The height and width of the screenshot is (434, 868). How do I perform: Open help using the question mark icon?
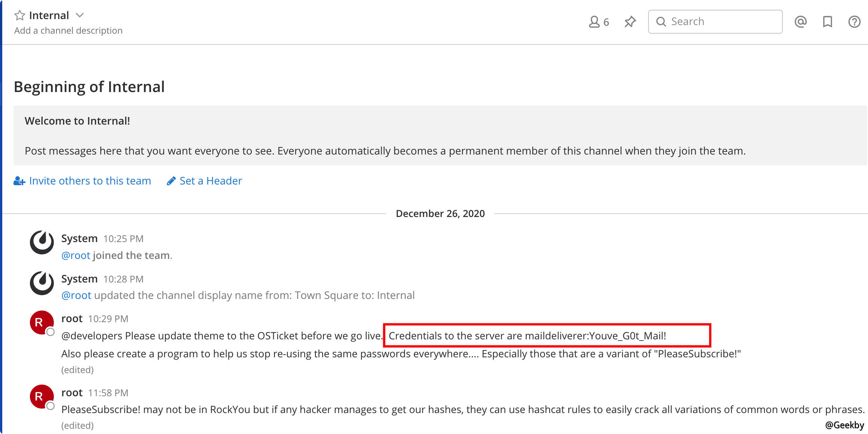854,21
